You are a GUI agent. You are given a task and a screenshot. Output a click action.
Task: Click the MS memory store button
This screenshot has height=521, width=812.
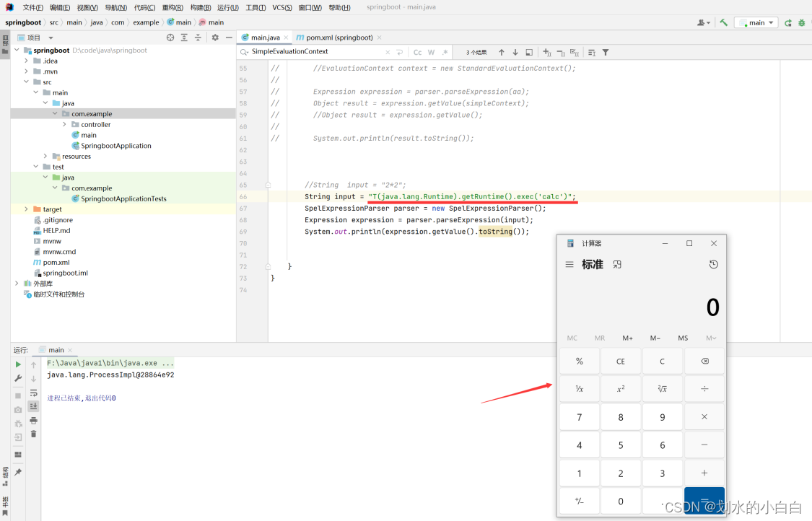683,338
